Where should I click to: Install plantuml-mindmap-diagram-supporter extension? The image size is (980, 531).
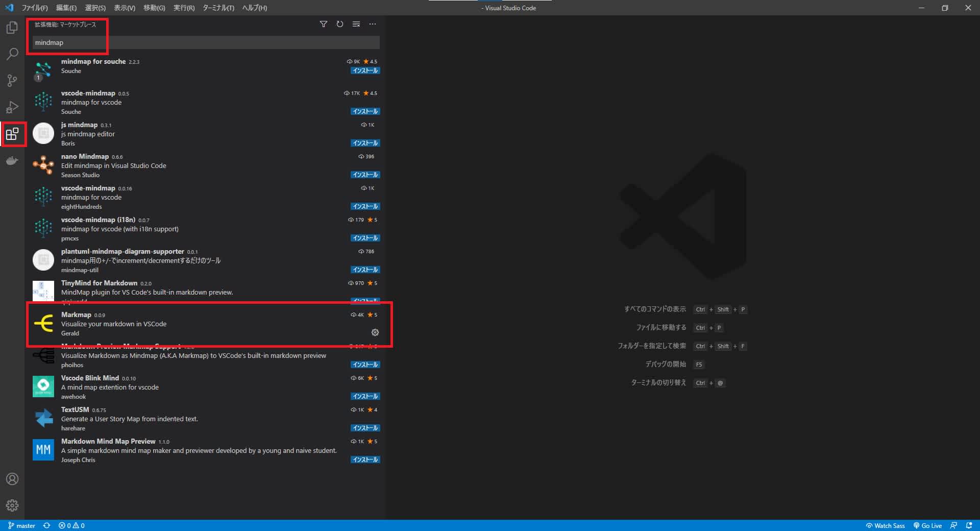point(365,270)
